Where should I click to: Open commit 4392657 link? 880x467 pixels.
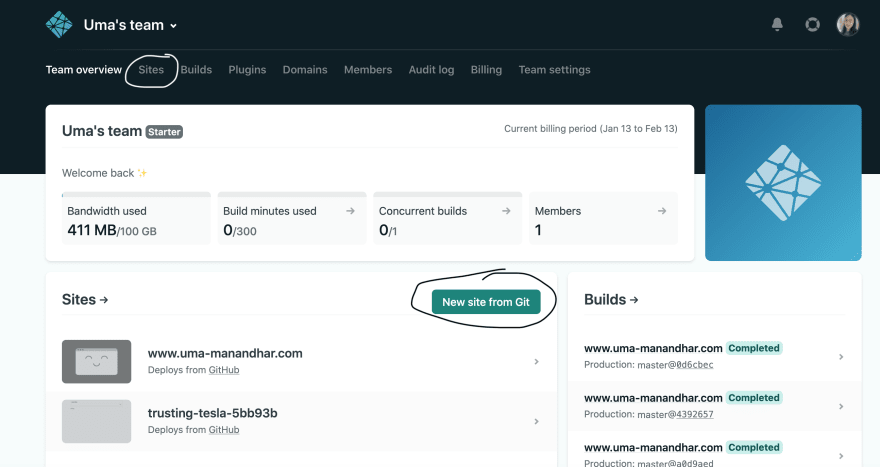pos(695,414)
